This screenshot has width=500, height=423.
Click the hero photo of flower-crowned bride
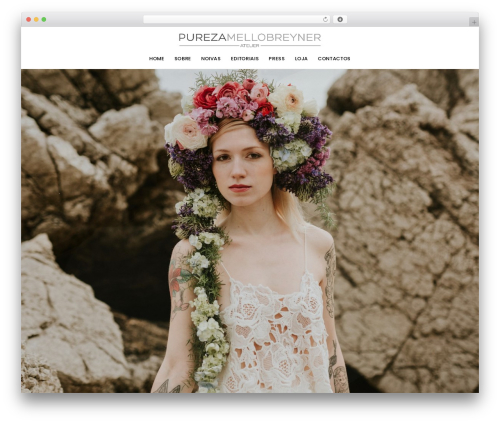point(250,231)
